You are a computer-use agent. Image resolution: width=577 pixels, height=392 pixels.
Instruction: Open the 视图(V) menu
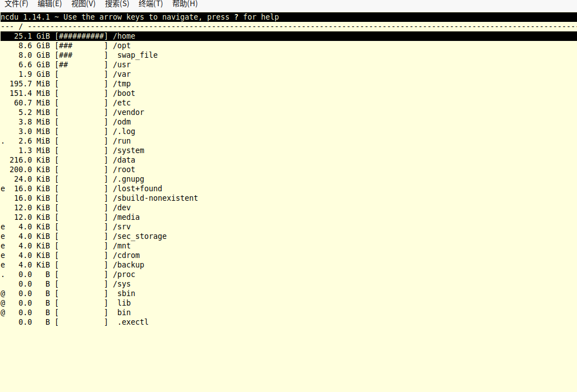pyautogui.click(x=83, y=4)
